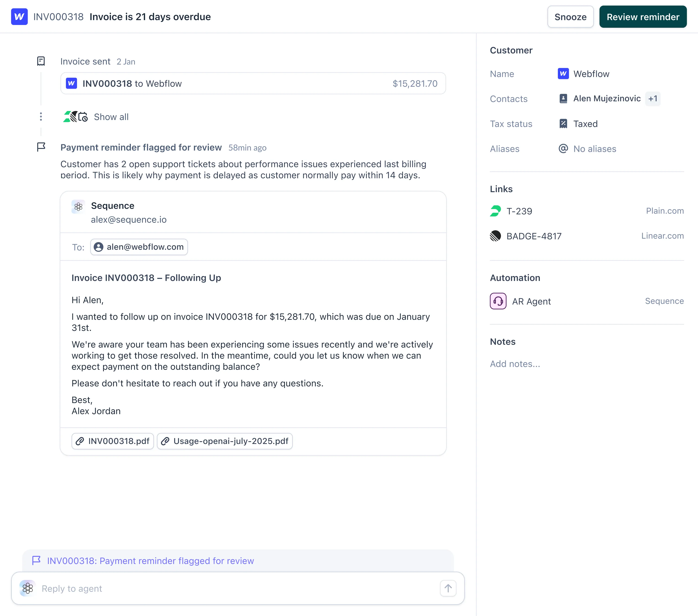Click the flag icon beside Payment reminder
The height and width of the screenshot is (616, 698).
[x=41, y=147]
